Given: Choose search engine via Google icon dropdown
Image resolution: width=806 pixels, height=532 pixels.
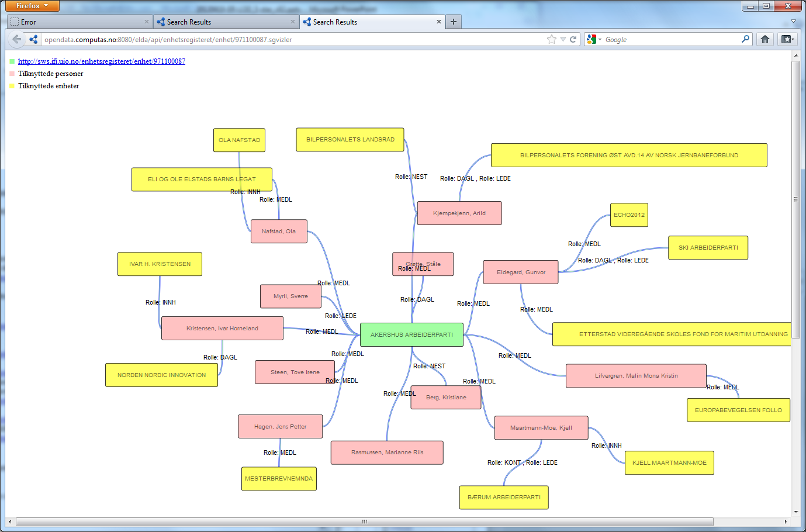Looking at the screenshot, I should (x=594, y=39).
